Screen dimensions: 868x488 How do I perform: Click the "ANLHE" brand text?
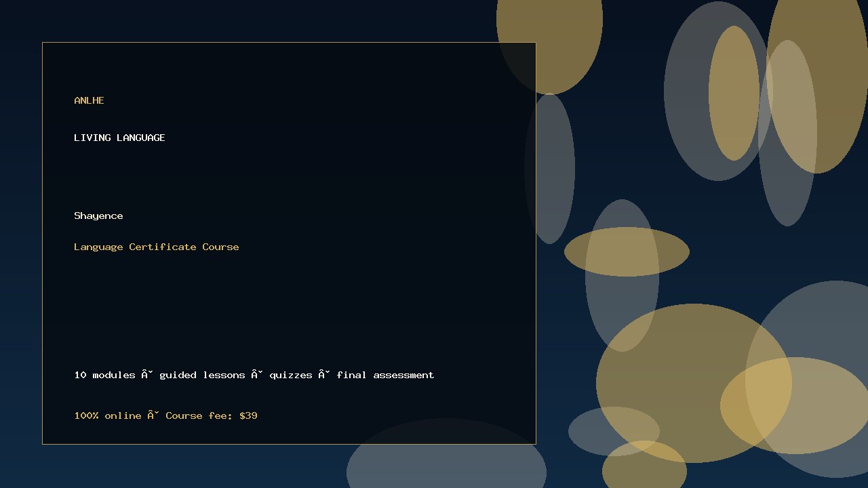(89, 100)
